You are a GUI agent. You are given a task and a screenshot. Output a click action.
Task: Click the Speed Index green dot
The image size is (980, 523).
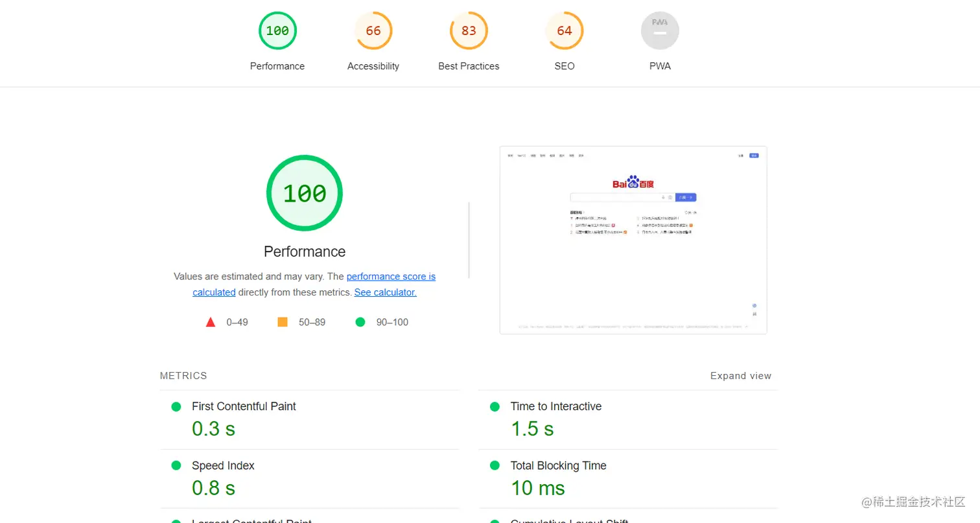pos(176,465)
